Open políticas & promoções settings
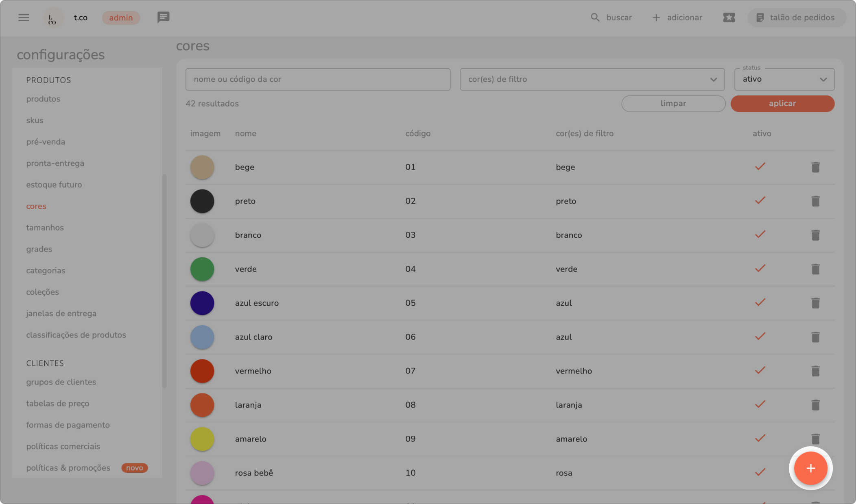This screenshot has height=504, width=856. coord(68,468)
